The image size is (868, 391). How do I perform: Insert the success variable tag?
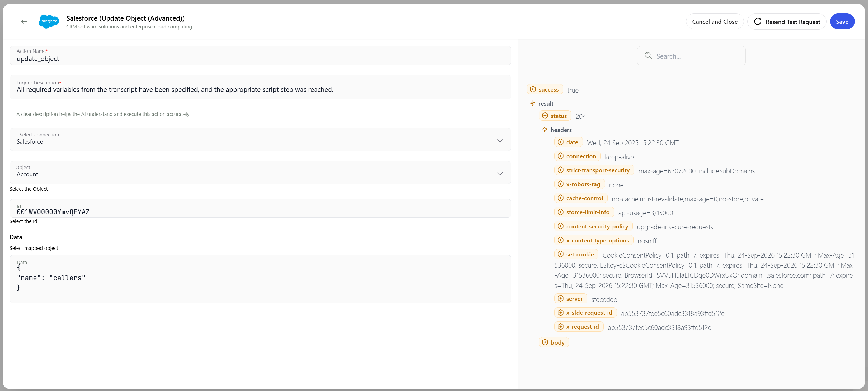(545, 89)
